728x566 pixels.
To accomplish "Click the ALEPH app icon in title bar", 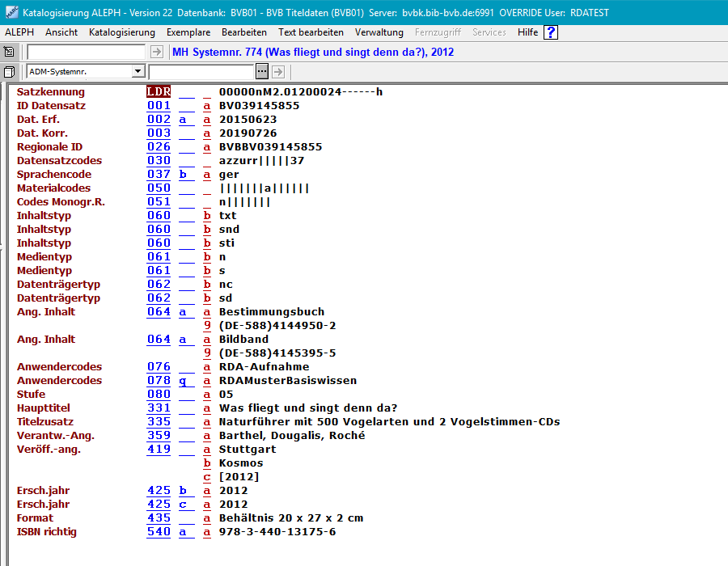I will point(11,14).
